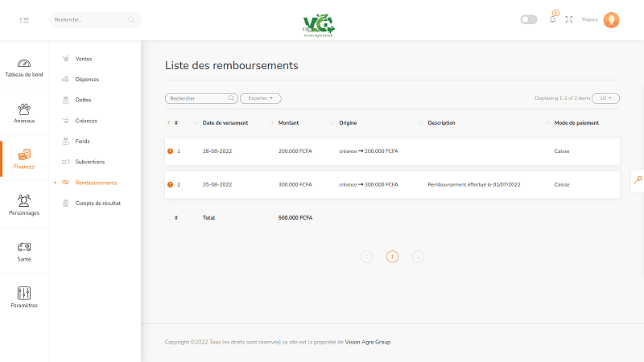Click the hamburger menu icon in header

coord(24,19)
